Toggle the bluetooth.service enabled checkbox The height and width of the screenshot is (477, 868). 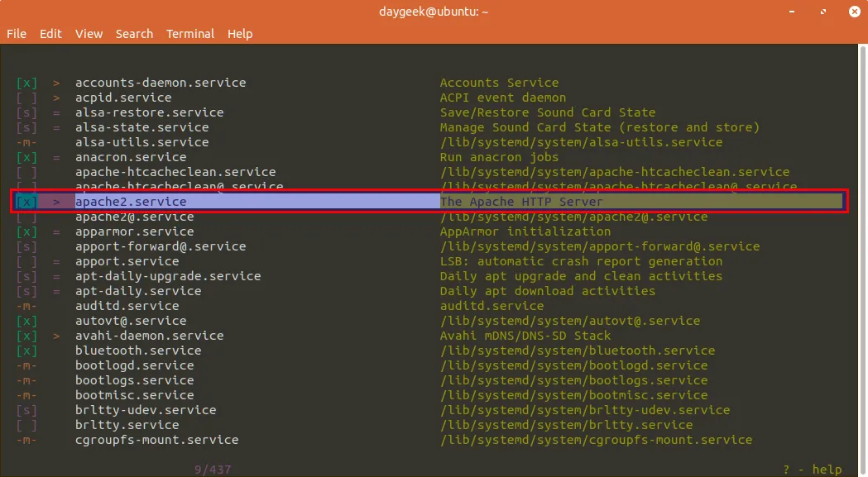click(26, 351)
